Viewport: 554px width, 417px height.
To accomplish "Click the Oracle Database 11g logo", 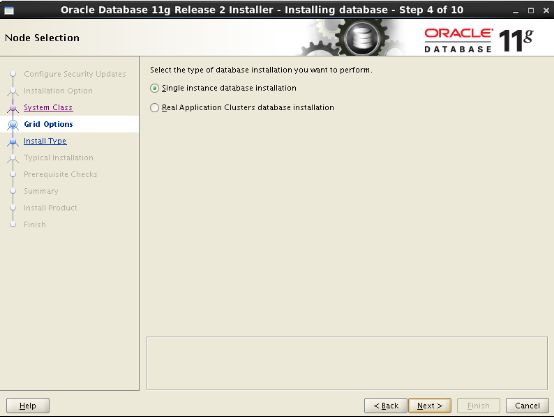I will [479, 41].
